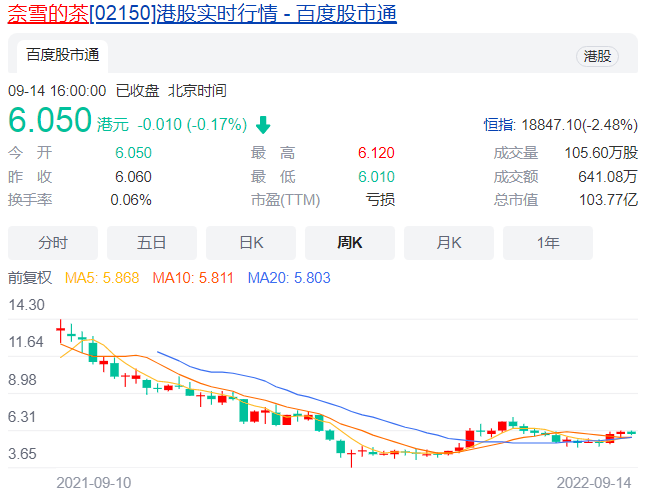Image resolution: width=648 pixels, height=495 pixels.
Task: Click the 前复权 label
Action: coord(30,278)
